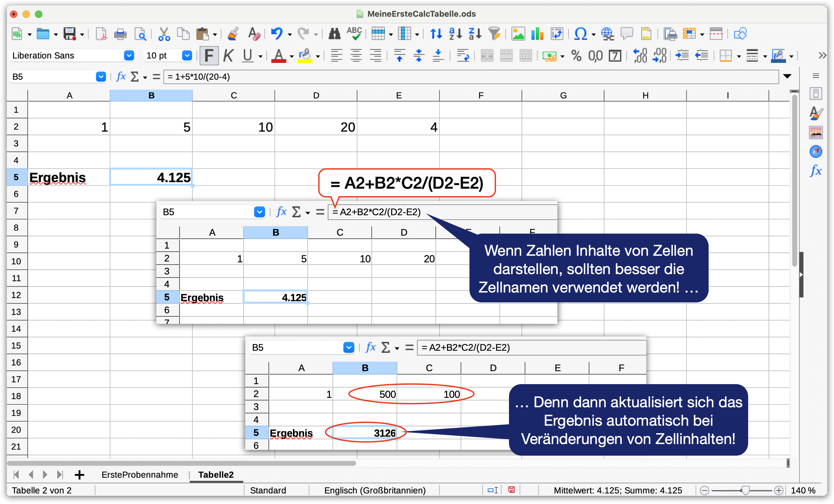
Task: Open the Liberation Sans font dropdown
Action: click(x=129, y=56)
